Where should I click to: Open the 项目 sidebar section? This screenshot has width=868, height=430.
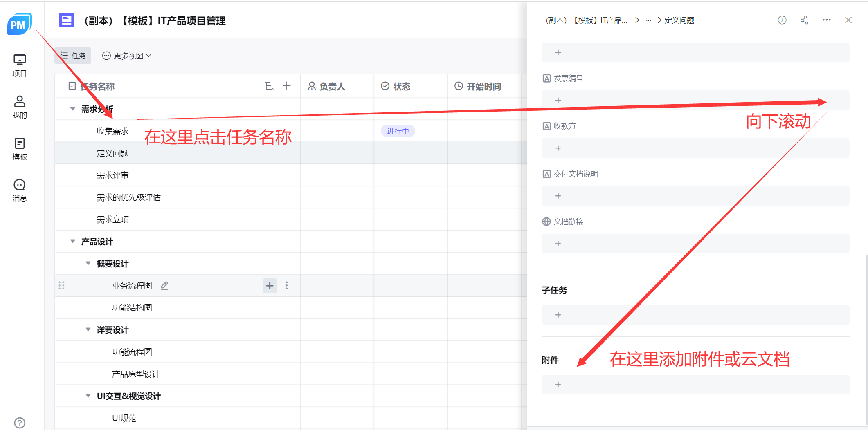point(19,65)
